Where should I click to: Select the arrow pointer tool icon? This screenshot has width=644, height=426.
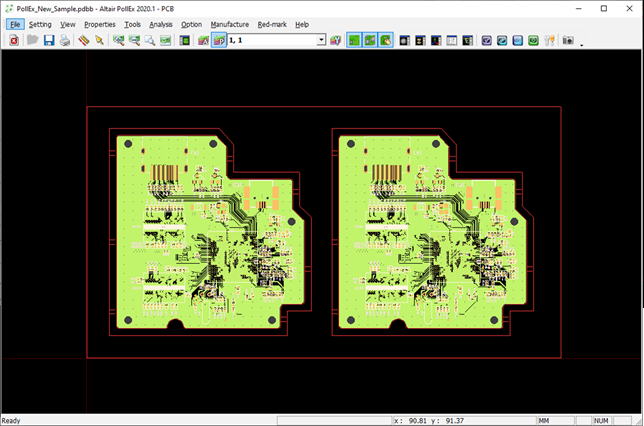tap(100, 40)
